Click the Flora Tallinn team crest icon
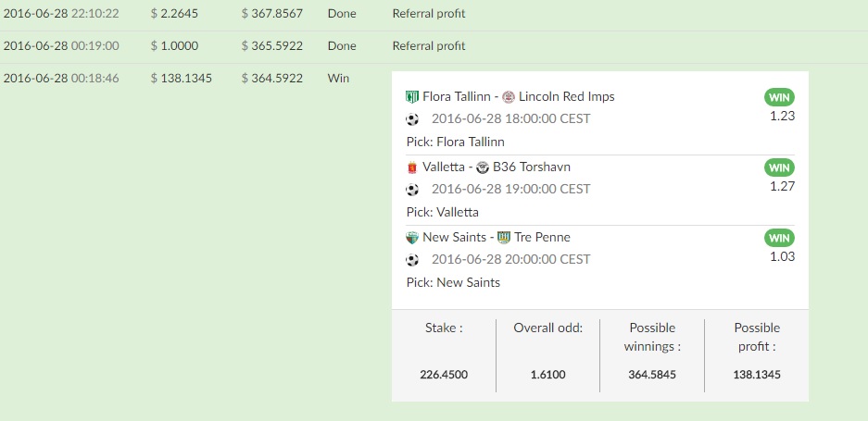This screenshot has height=421, width=868. (412, 97)
